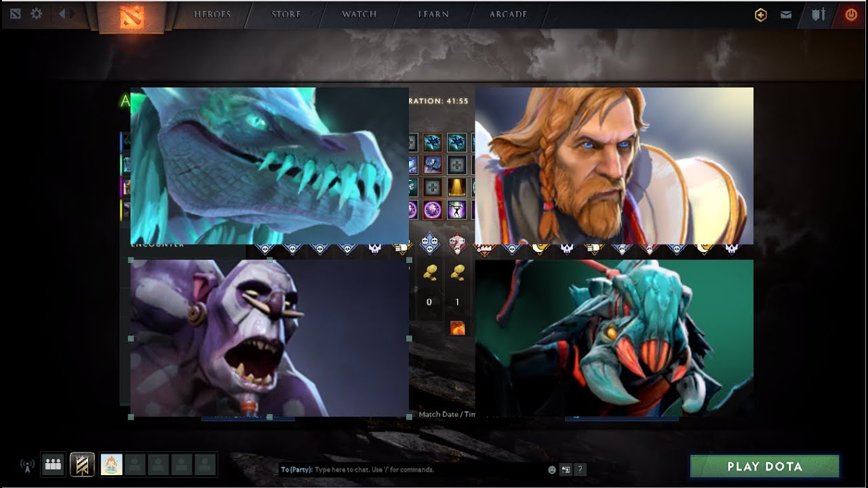Click the PLAY DOTA button
868x488 pixels.
[x=764, y=466]
